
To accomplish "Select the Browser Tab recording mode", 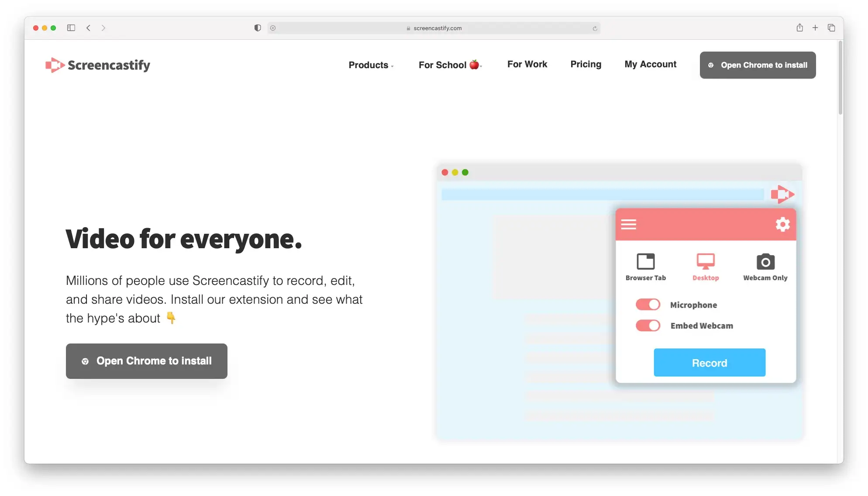I will (646, 266).
